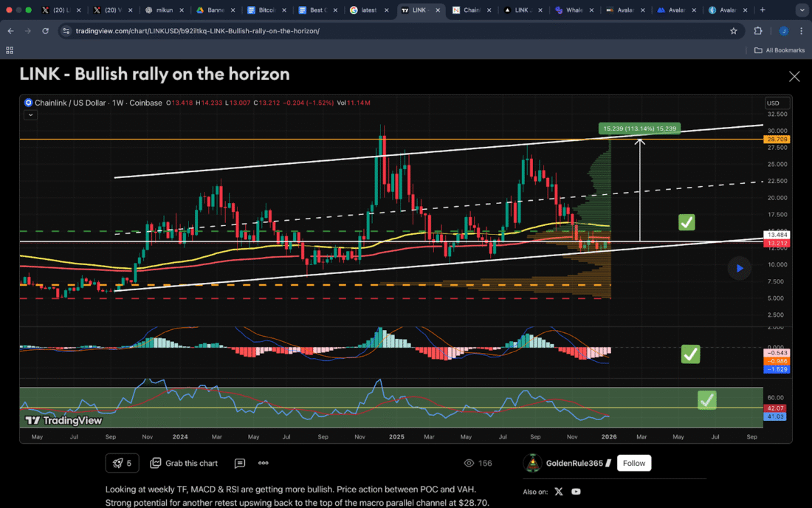Visit the GoldenRule365 author profile link
Viewport: 812px width, 508px height.
[574, 463]
